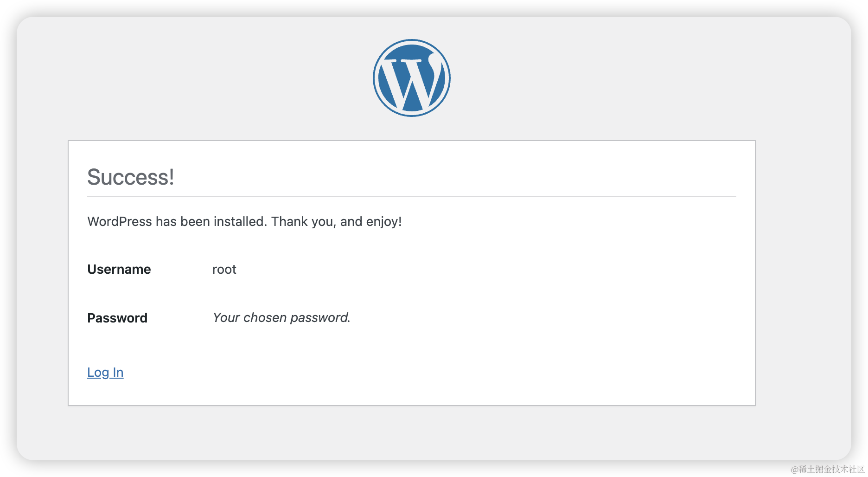Click the bold Password label
868x477 pixels.
coord(117,318)
